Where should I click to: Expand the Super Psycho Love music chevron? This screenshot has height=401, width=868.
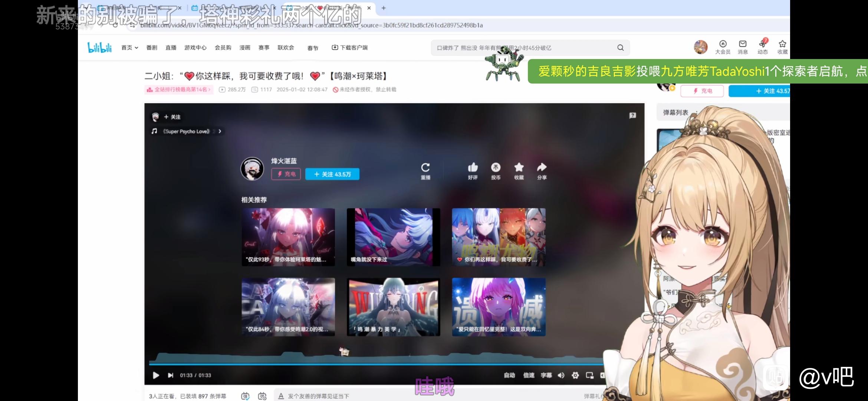point(220,131)
